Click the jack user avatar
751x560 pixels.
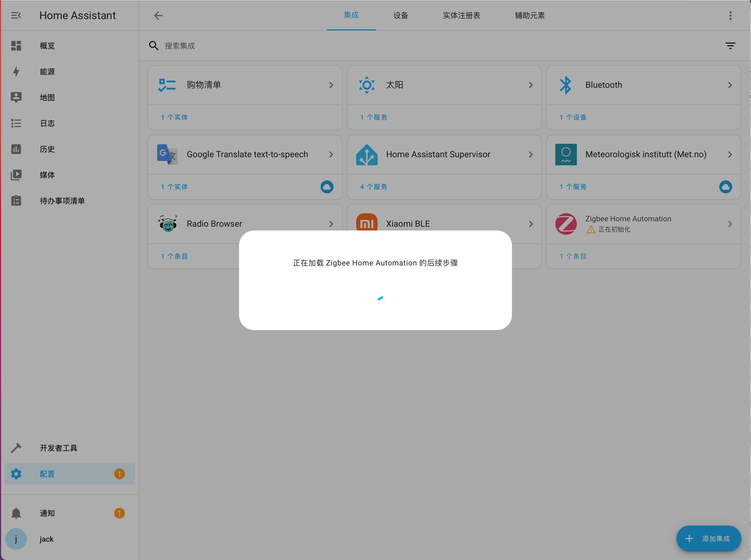pyautogui.click(x=16, y=539)
